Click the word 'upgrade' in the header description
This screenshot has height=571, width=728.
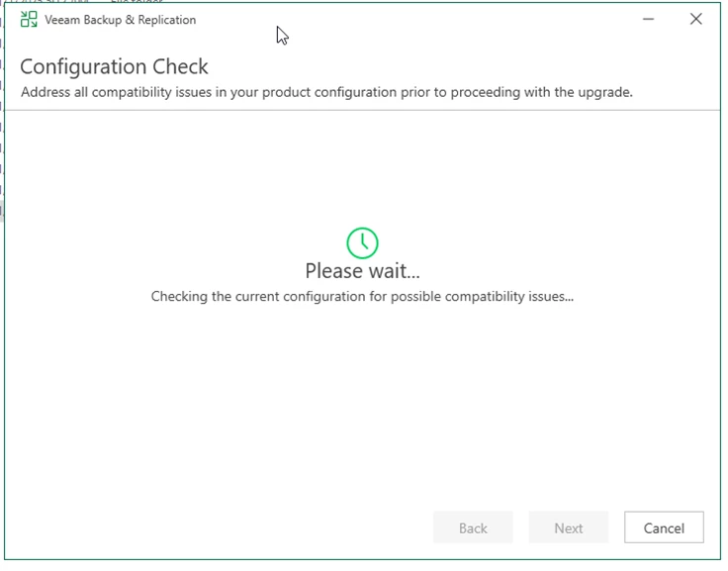tap(603, 92)
